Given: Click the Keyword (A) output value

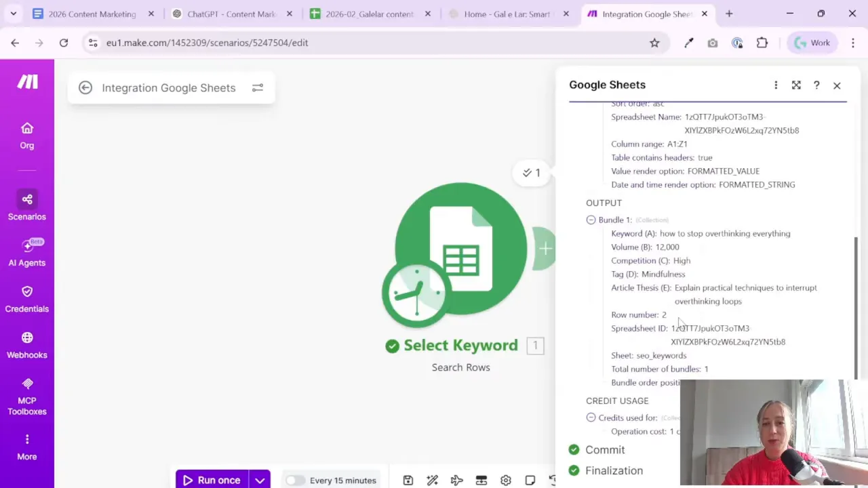Looking at the screenshot, I should [725, 233].
